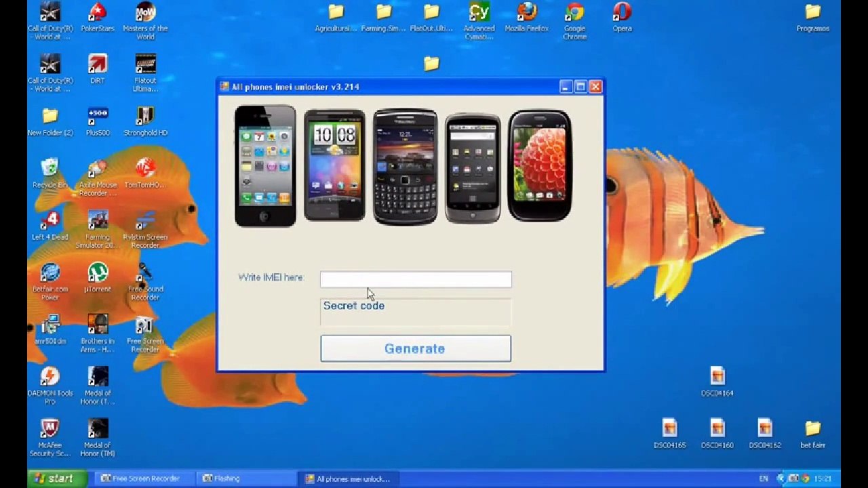This screenshot has width=868, height=488.
Task: Launch Masters of the World shortcut
Action: [x=145, y=21]
